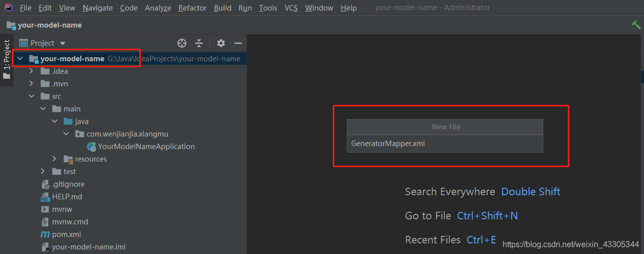Expand the .mvn folder
The width and height of the screenshot is (644, 254).
32,84
